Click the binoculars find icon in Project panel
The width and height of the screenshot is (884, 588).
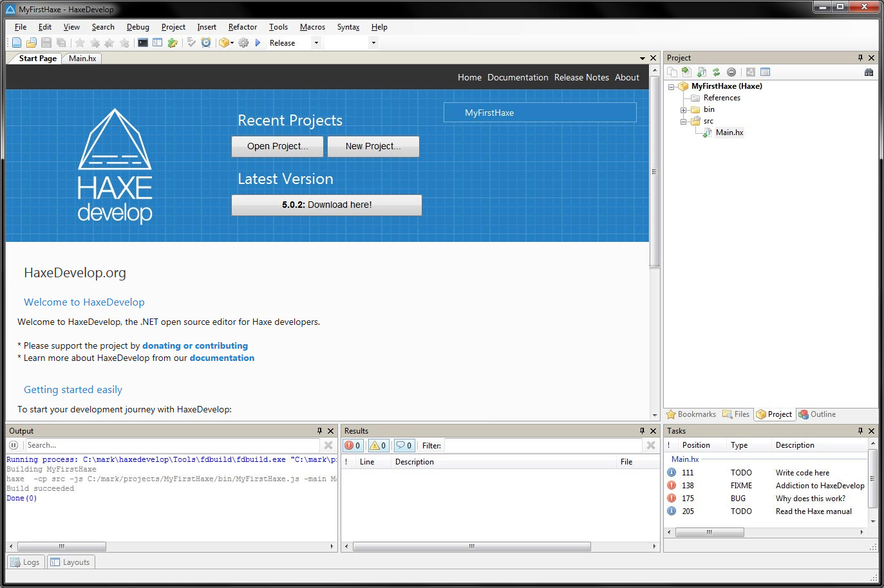tap(869, 72)
